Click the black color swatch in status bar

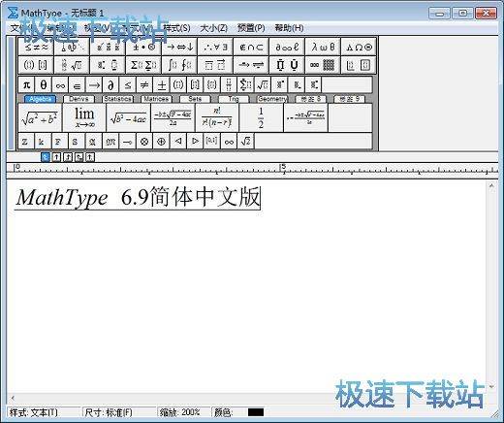256,412
